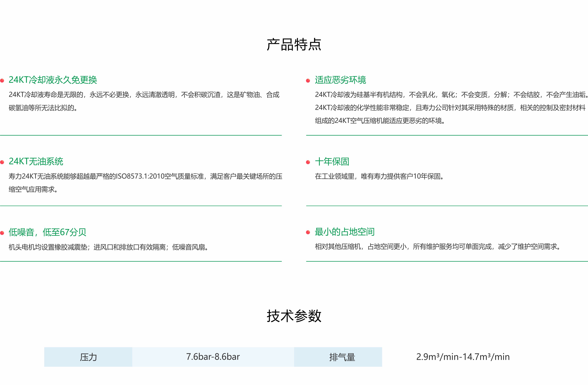Click the 10年保固 description text

pos(379,176)
